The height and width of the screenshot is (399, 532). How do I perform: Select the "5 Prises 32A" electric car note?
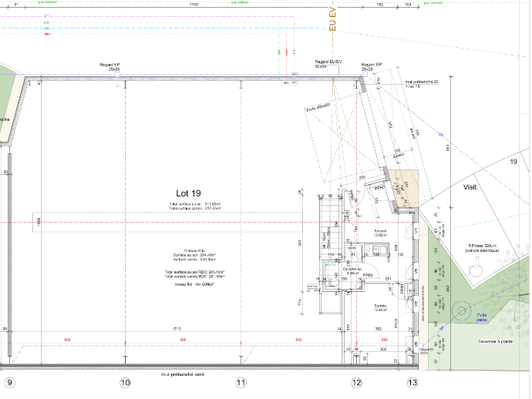pyautogui.click(x=482, y=248)
